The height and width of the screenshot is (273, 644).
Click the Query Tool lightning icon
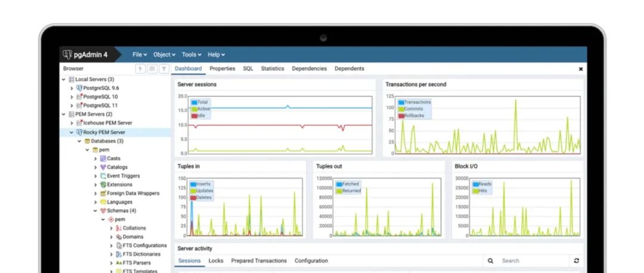[140, 69]
